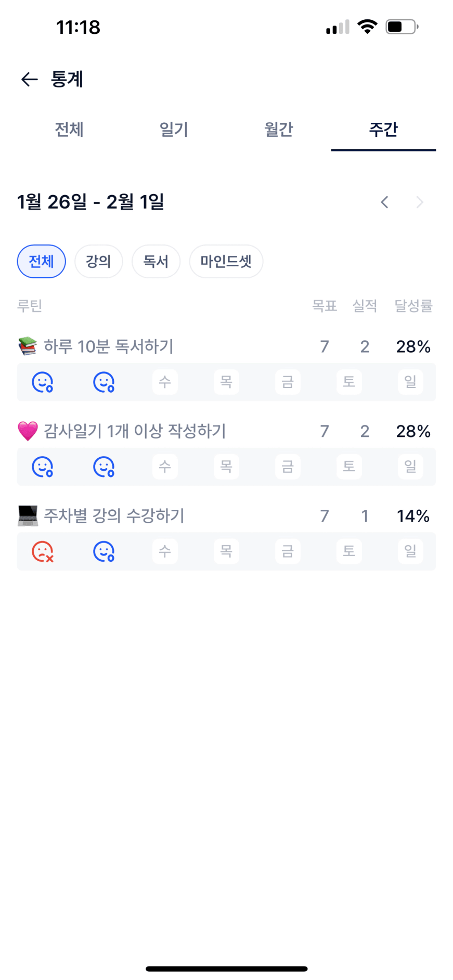Tap the back arrow icon
This screenshot has height=980, width=453.
(x=30, y=79)
